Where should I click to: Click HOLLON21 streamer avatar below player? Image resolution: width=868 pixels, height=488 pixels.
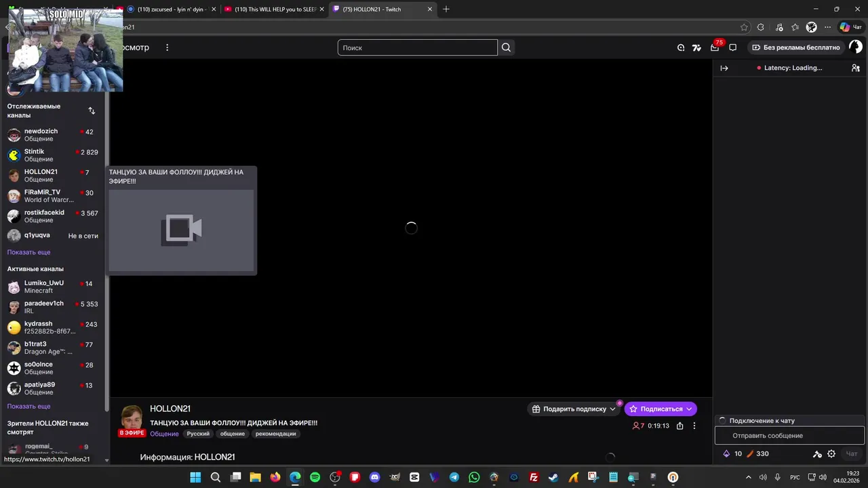132,418
